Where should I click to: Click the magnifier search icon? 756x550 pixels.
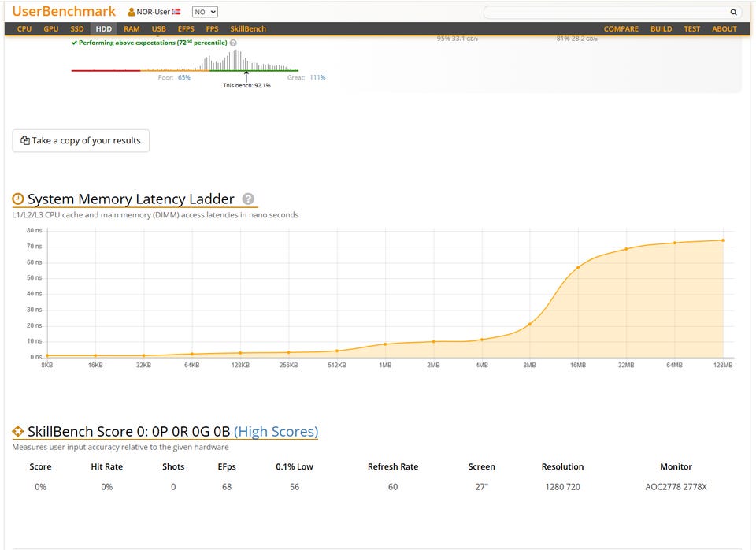pos(733,12)
